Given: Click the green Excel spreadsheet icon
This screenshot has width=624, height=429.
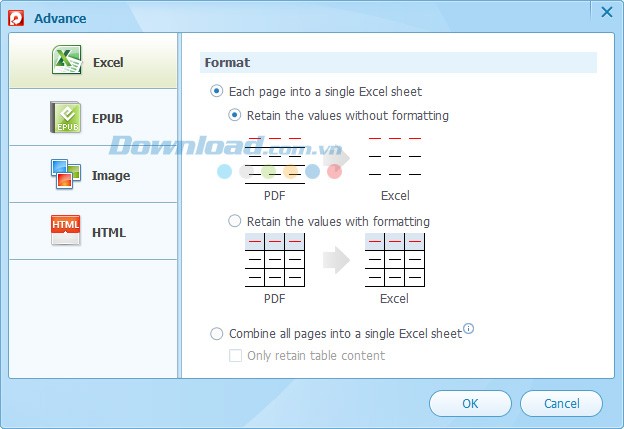Looking at the screenshot, I should 67,60.
